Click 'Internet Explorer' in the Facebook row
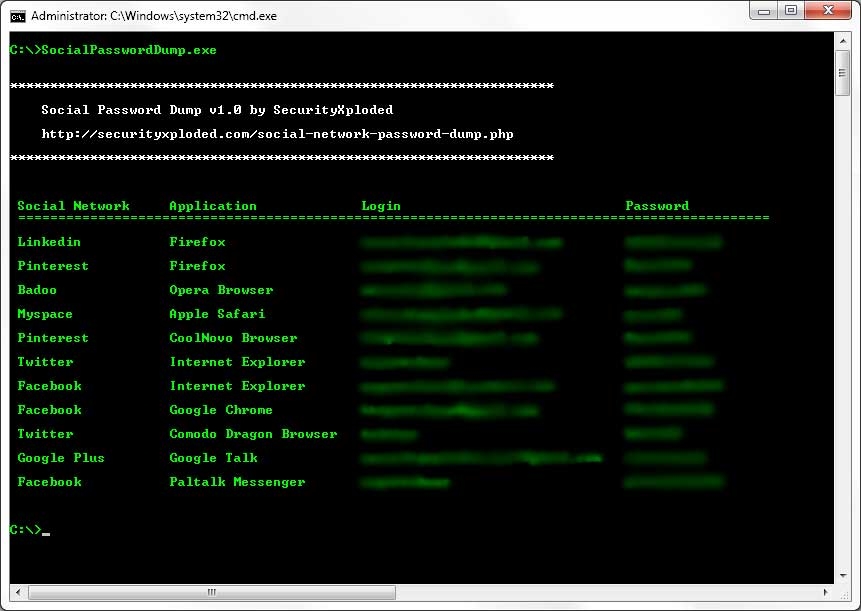 tap(237, 386)
